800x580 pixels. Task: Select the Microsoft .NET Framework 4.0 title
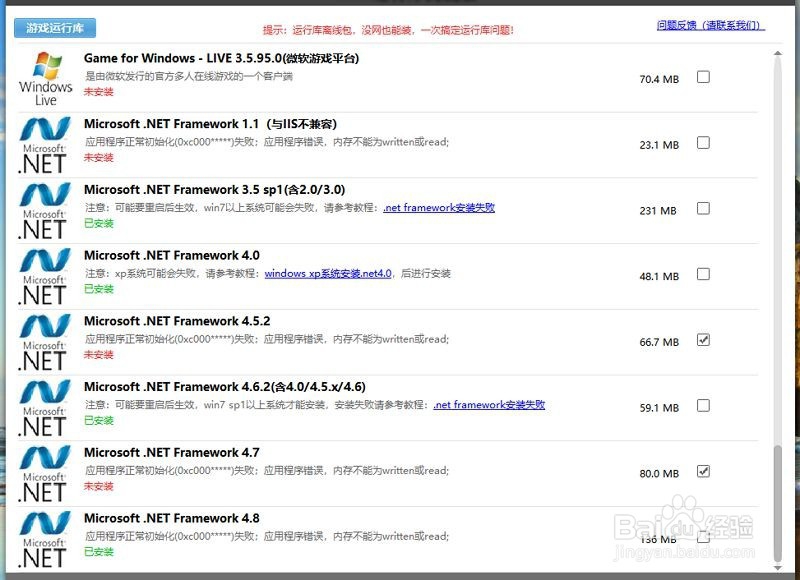(x=172, y=255)
